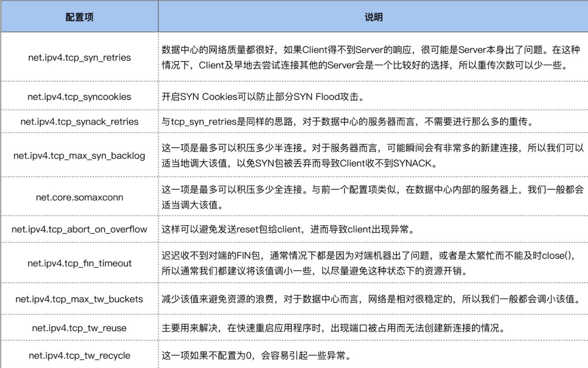588x368 pixels.
Task: Click the 配置项 column header
Action: click(79, 17)
